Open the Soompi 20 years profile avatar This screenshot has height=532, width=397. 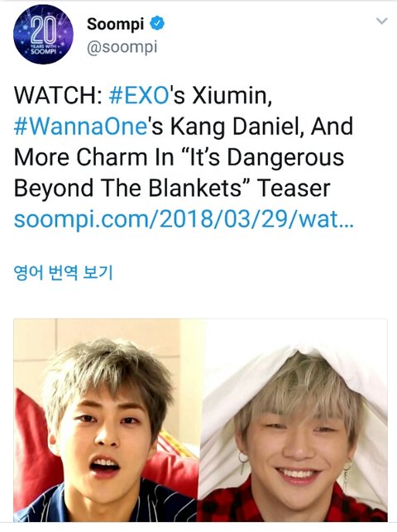pos(43,34)
